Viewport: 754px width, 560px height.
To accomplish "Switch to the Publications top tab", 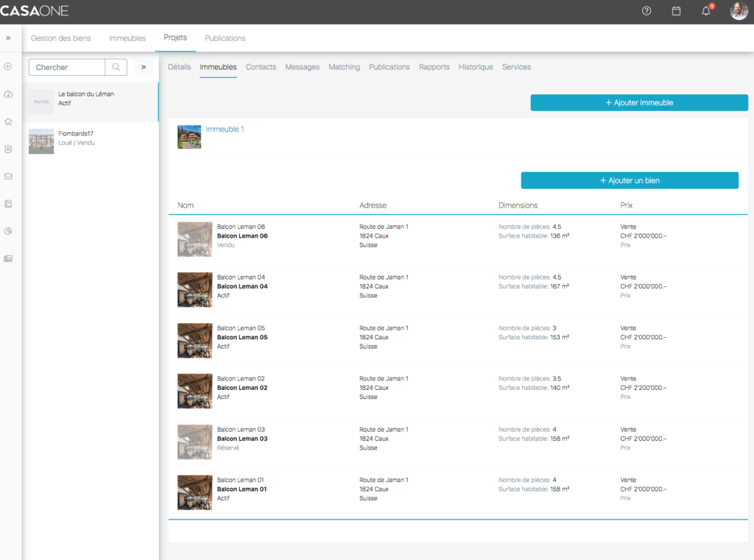I will (x=225, y=38).
